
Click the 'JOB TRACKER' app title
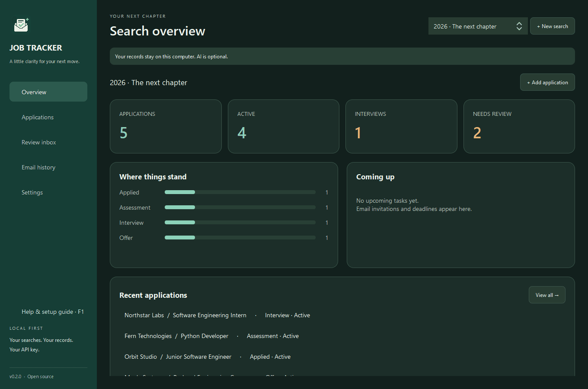pos(36,48)
